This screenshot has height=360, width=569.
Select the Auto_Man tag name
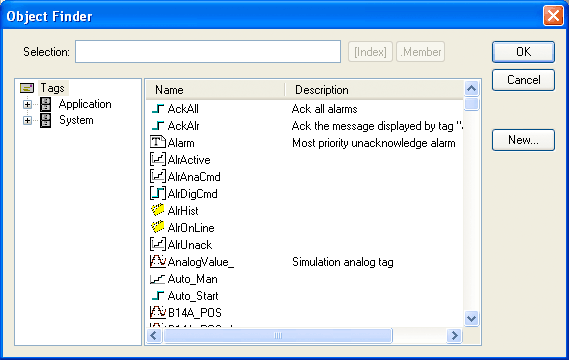[192, 279]
